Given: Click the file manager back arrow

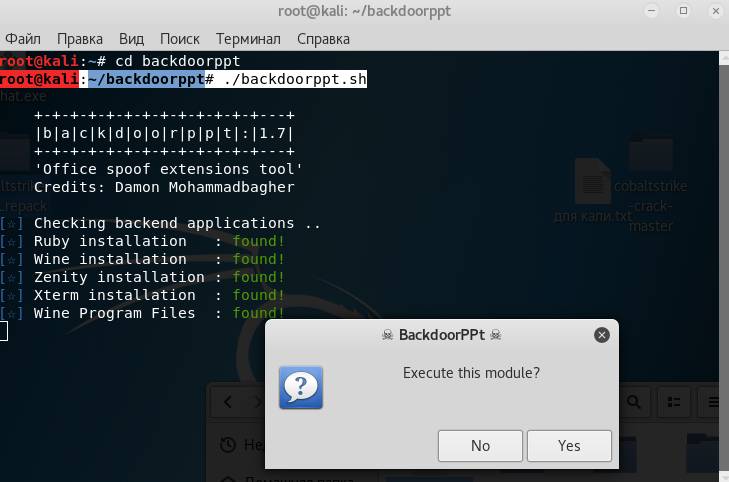Looking at the screenshot, I should click(229, 402).
